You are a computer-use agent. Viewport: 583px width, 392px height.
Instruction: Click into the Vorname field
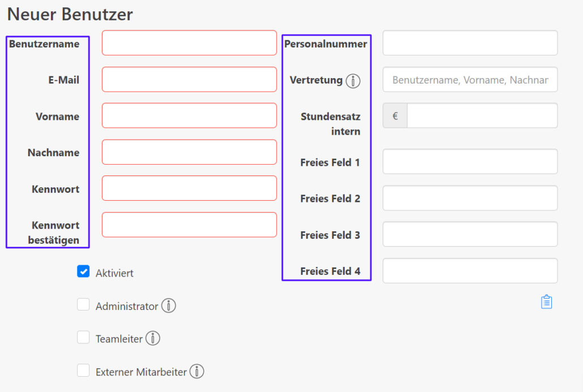pos(189,115)
